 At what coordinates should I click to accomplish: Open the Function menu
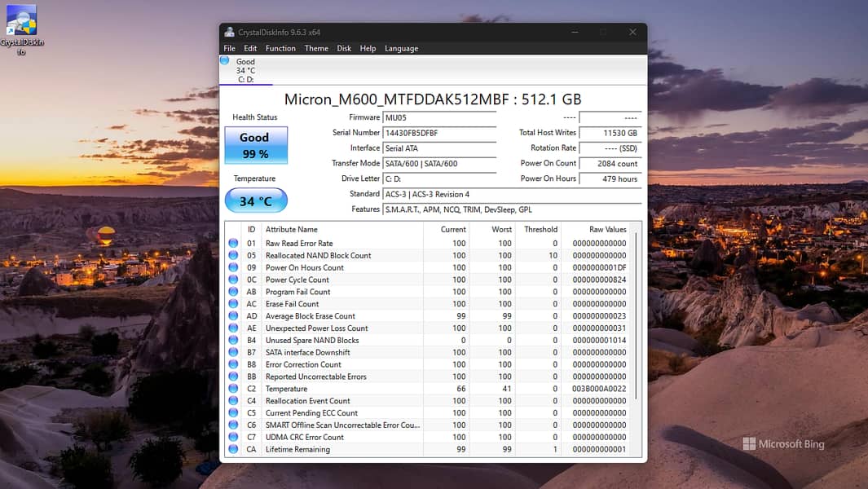point(280,48)
